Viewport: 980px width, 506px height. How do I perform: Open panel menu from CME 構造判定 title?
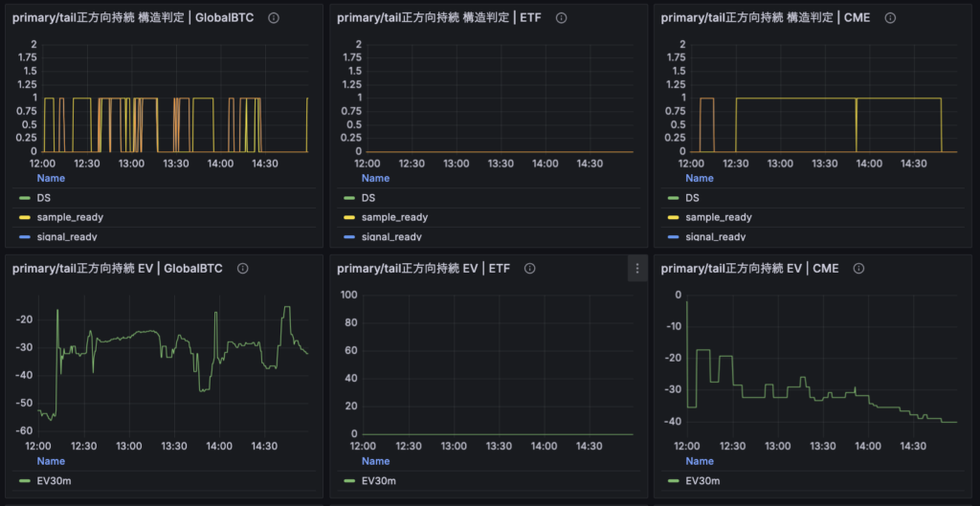[762, 18]
